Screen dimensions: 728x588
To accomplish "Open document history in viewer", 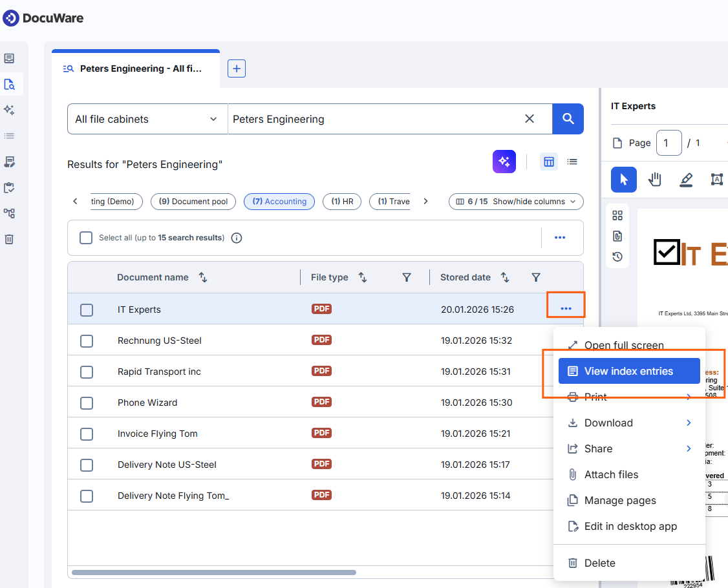I will coord(617,257).
